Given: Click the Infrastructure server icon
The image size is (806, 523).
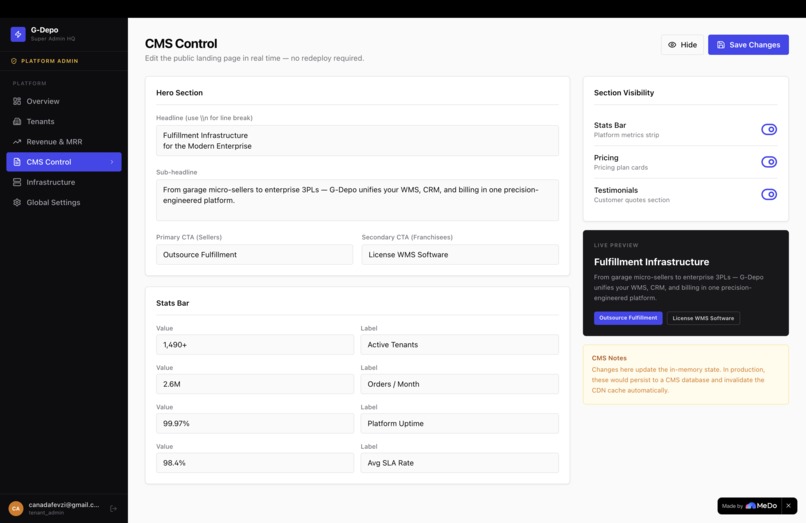Looking at the screenshot, I should (17, 182).
